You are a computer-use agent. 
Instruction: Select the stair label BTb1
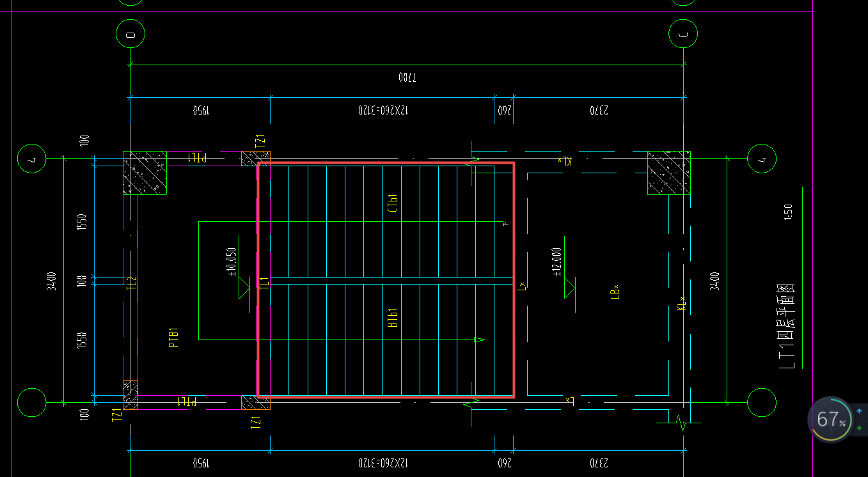[393, 318]
